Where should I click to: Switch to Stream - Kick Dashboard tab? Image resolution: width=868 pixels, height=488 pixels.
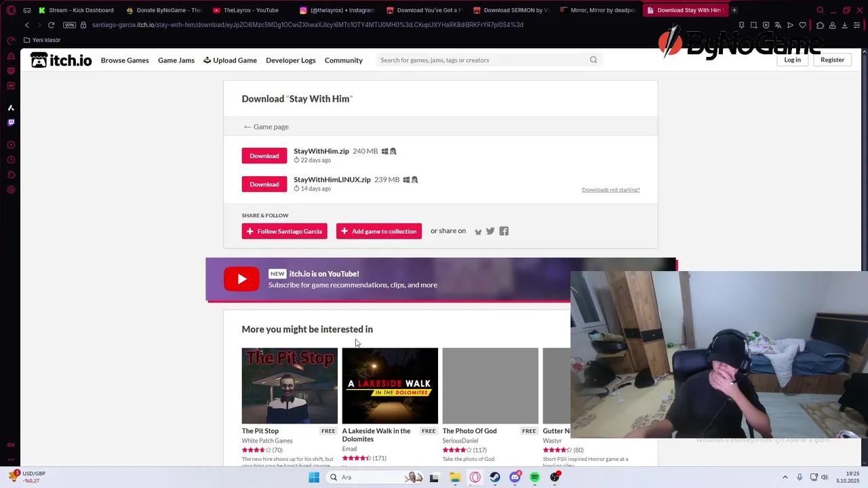[x=76, y=10]
